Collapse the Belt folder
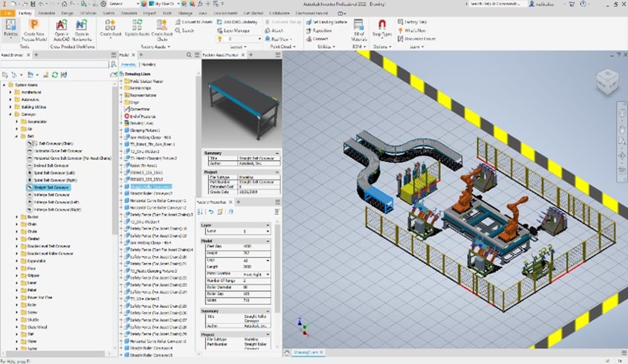 click(17, 136)
